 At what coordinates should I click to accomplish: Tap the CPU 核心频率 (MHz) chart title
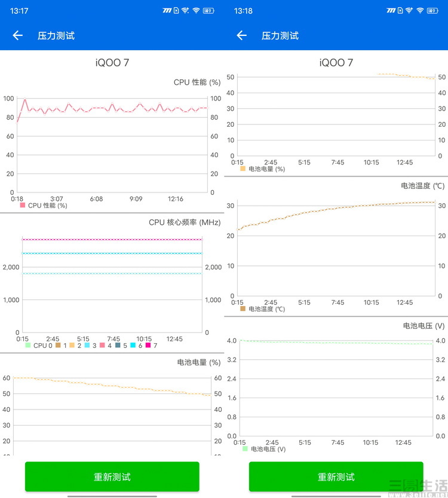click(x=185, y=222)
